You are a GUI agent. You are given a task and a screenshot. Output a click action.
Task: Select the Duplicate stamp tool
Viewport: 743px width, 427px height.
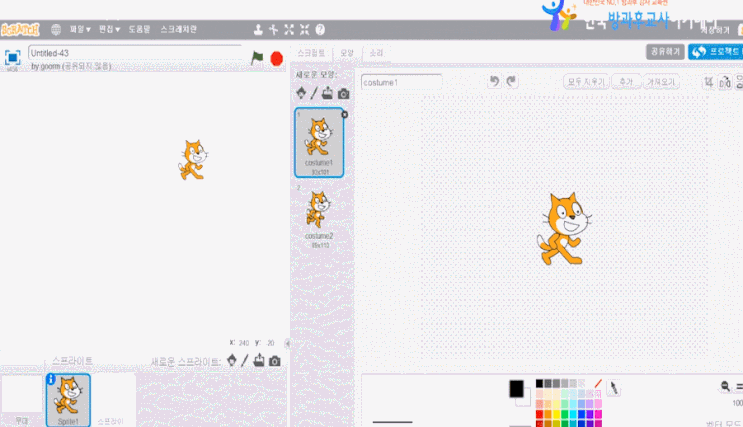coord(258,29)
